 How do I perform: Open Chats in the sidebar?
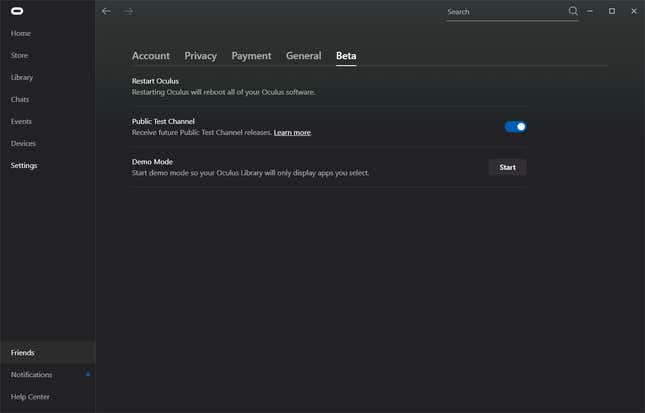point(20,99)
